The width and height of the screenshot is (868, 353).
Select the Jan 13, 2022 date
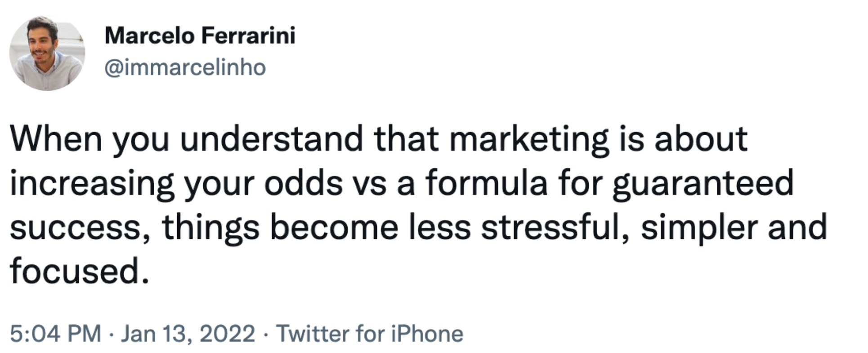tap(188, 334)
